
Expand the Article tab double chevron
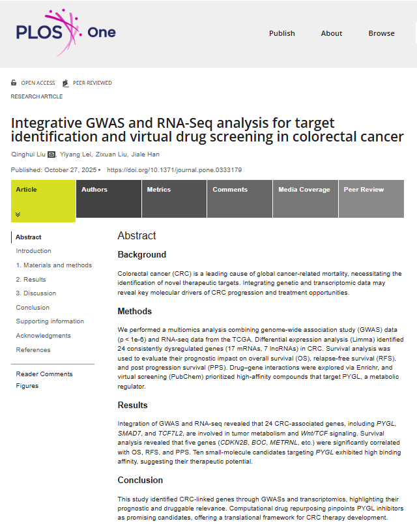[x=18, y=214]
